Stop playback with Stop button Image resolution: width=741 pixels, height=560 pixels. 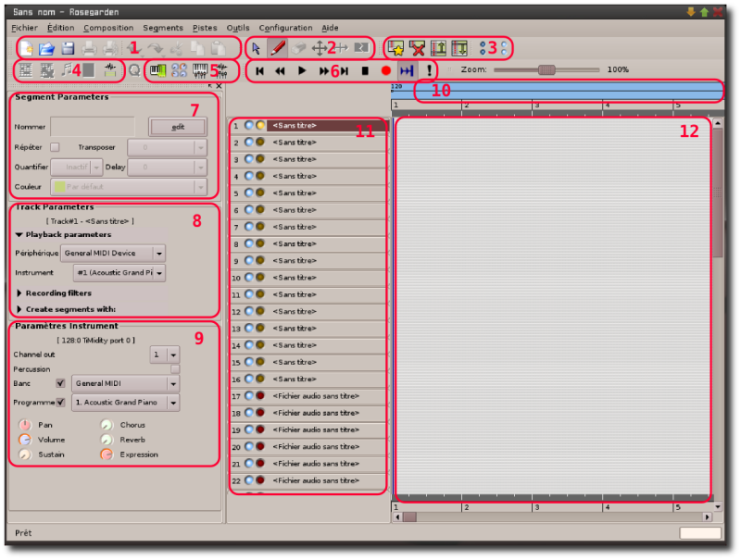[365, 71]
